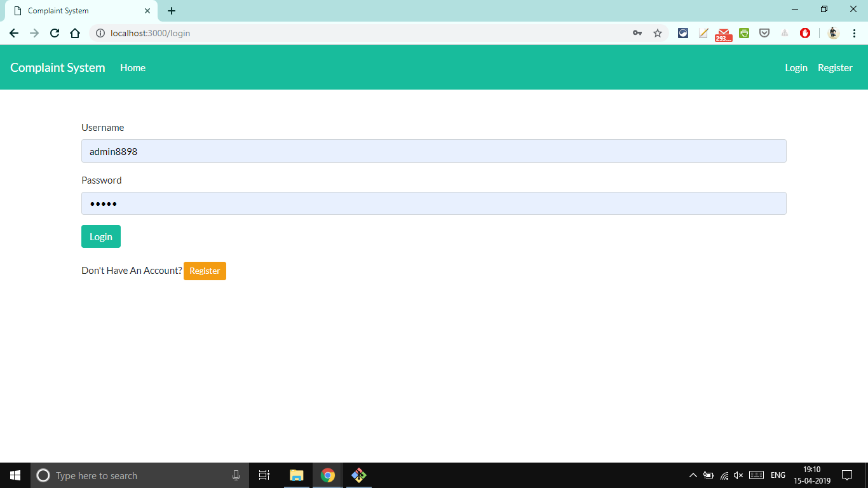
Task: Click the taskbar search box
Action: 140,475
